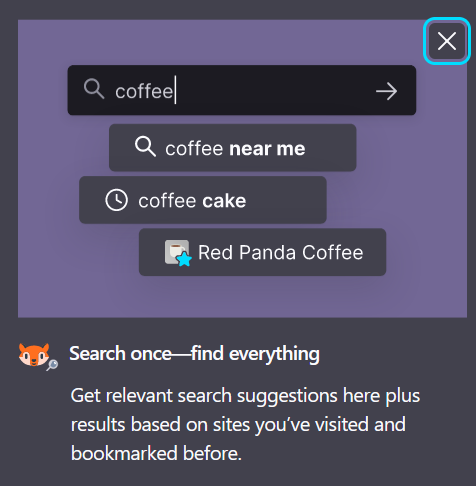Click the magnifier icon in the search bar
Image resolution: width=476 pixels, height=486 pixels.
click(x=94, y=89)
